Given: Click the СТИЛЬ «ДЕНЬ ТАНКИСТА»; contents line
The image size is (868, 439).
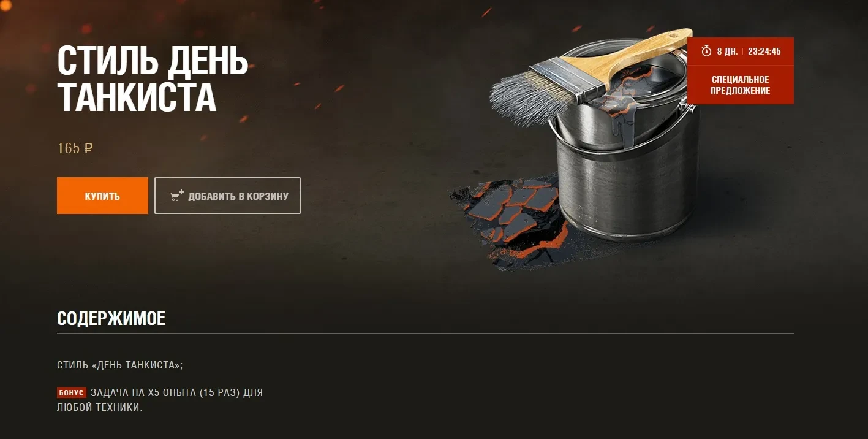Looking at the screenshot, I should coord(120,365).
